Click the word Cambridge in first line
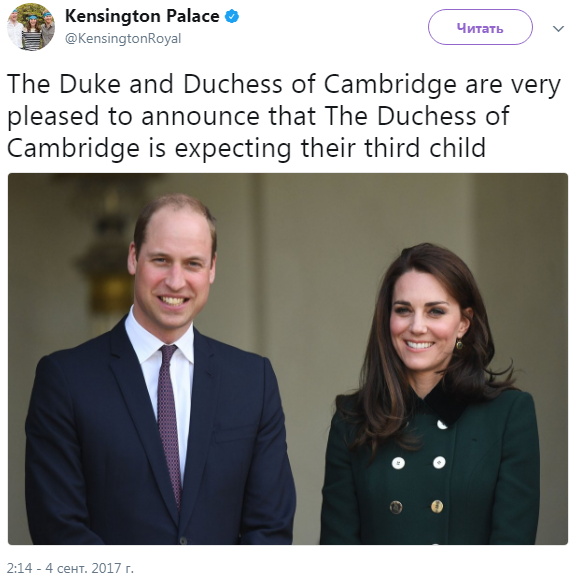Screen dimensions: 583x577 pyautogui.click(x=390, y=85)
